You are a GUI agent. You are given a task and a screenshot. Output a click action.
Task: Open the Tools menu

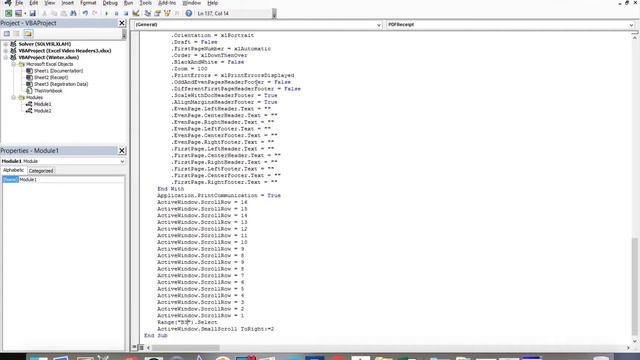[145, 3]
